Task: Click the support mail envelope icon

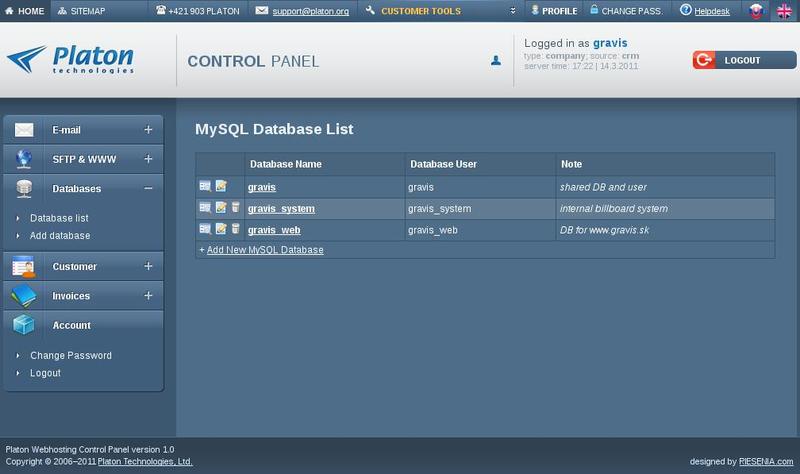Action: (262, 10)
